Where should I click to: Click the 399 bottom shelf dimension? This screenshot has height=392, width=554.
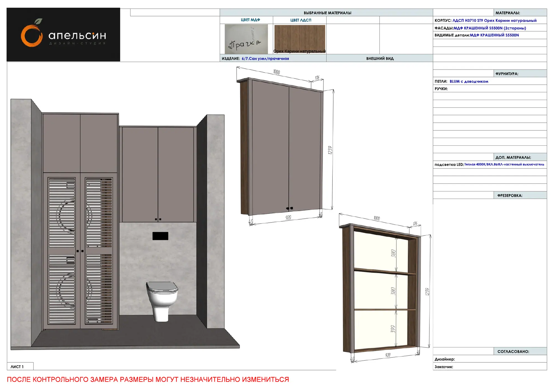tap(393, 329)
